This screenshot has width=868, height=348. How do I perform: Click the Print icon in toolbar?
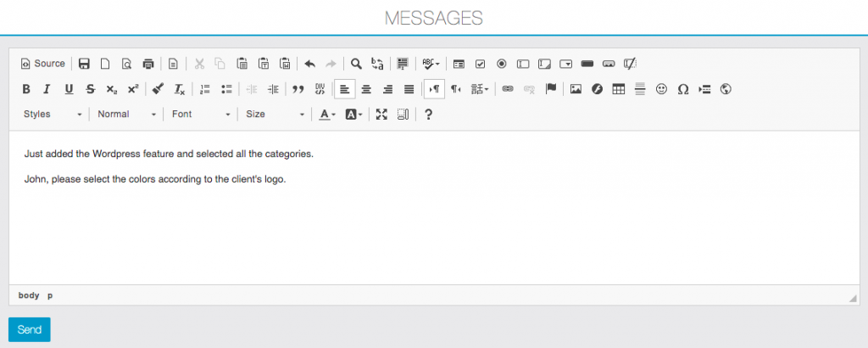pos(148,64)
